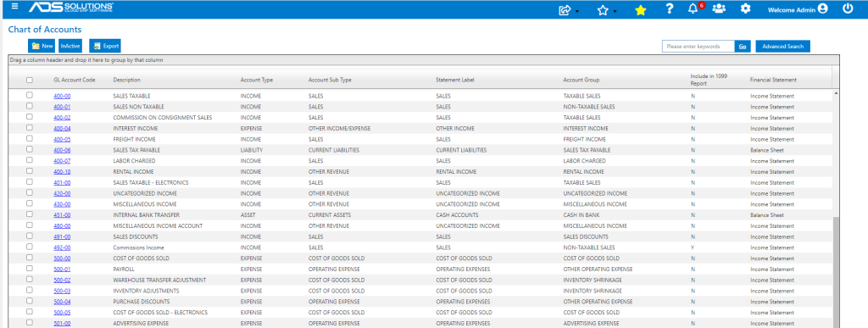The image size is (868, 328).
Task: Check the box for SALES NON TAXABLE row
Action: 30,106
